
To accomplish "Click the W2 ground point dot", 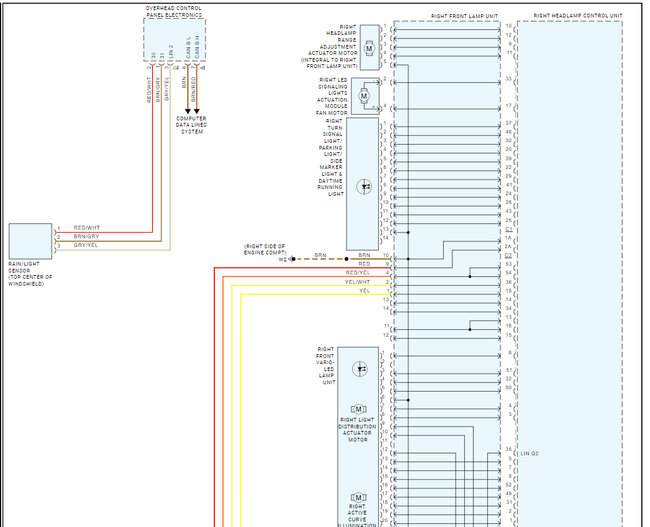I will [x=293, y=259].
